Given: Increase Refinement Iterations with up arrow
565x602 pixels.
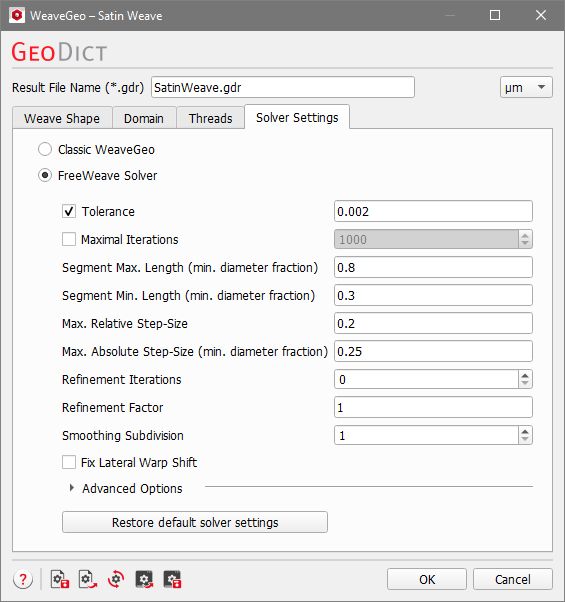Looking at the screenshot, I should [525, 375].
